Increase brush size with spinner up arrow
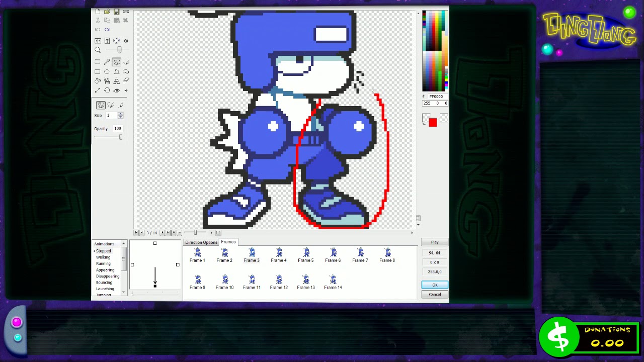 pyautogui.click(x=120, y=114)
